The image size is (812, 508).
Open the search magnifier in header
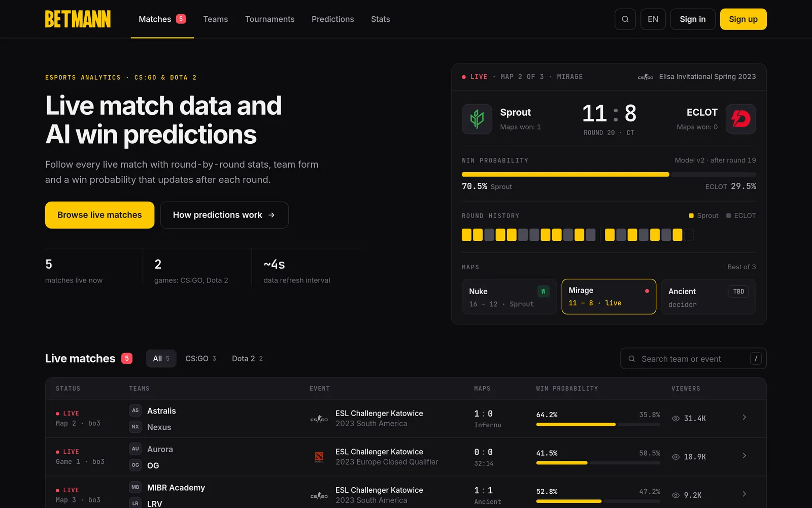(x=625, y=19)
